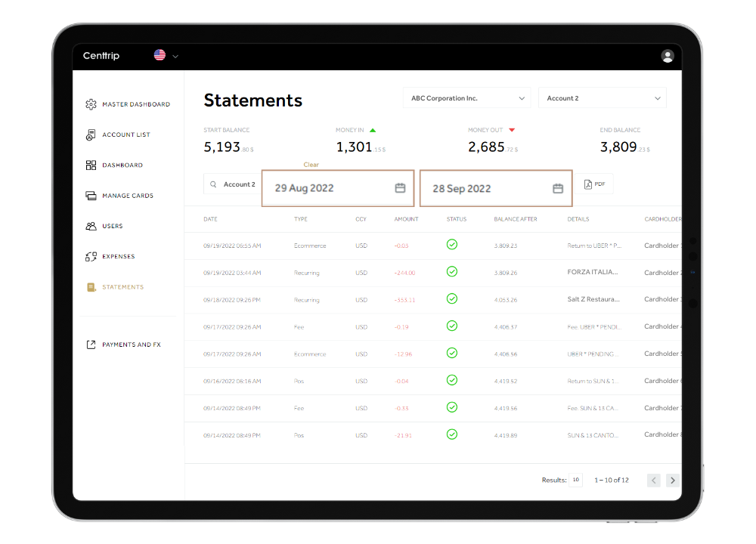The width and height of the screenshot is (756, 544).
Task: Export statement with the PDF button
Action: pos(596,184)
